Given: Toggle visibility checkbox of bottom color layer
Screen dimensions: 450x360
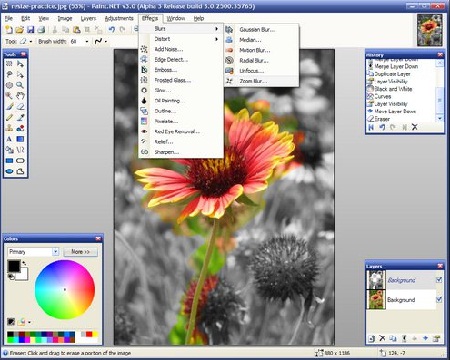Looking at the screenshot, I should 439,299.
